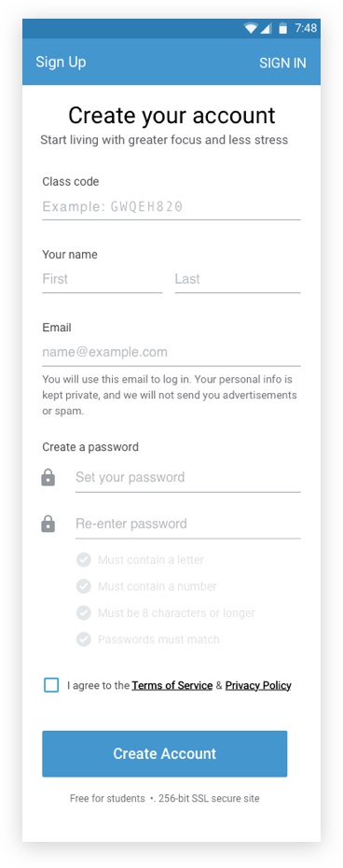This screenshot has width=343, height=868.
Task: Open the Terms of Service link
Action: click(x=172, y=685)
